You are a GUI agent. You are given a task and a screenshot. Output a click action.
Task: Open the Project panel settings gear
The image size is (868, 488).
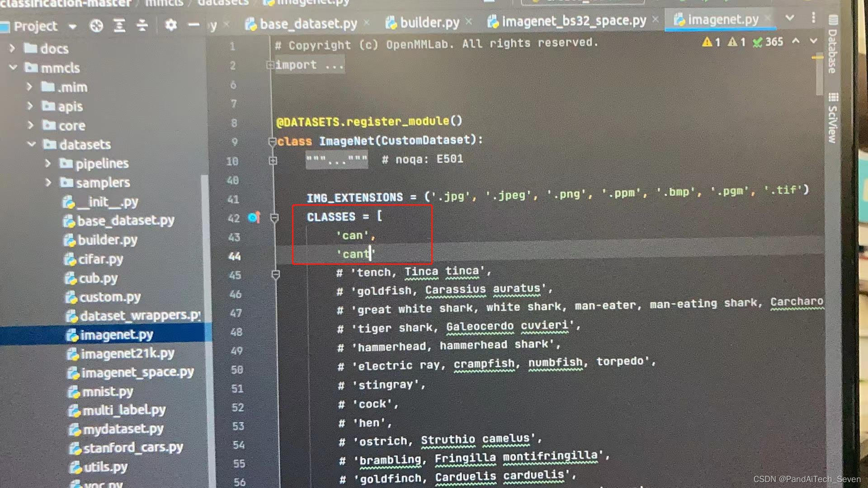[x=171, y=26]
